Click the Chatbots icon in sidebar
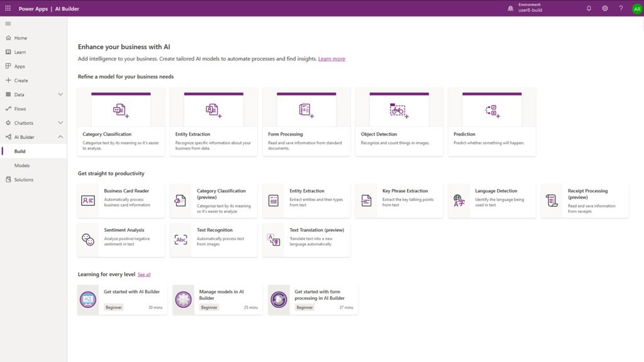The image size is (644, 362). click(x=8, y=123)
